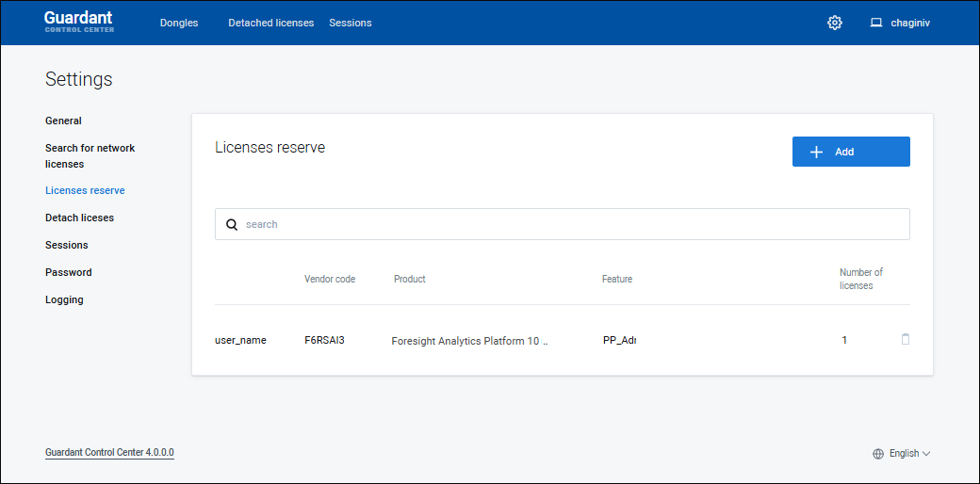Select General in the settings sidebar

pyautogui.click(x=63, y=121)
